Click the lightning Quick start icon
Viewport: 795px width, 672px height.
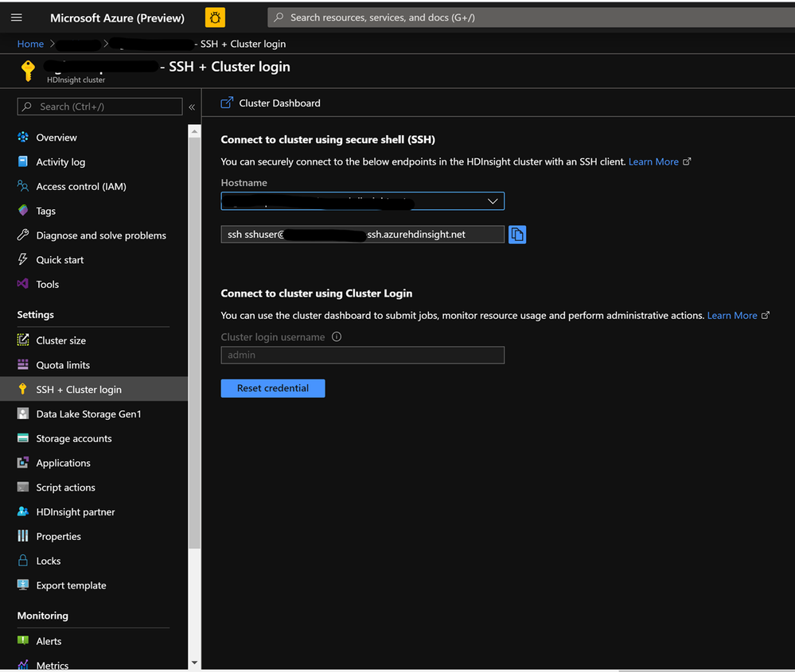pos(23,259)
